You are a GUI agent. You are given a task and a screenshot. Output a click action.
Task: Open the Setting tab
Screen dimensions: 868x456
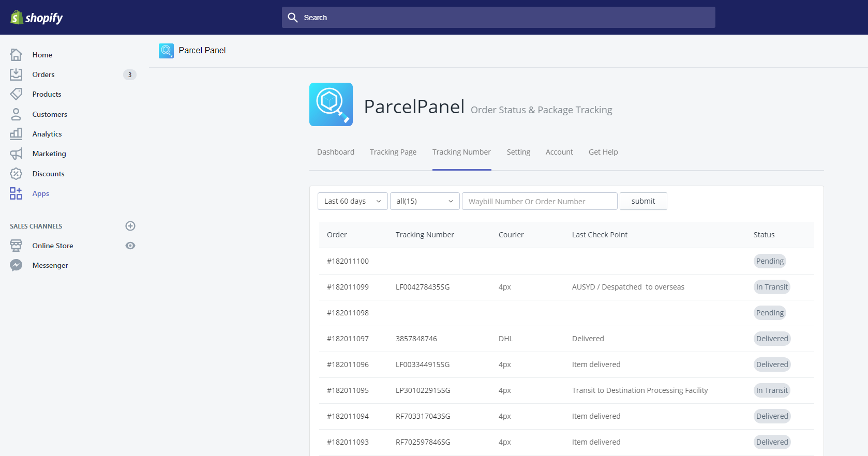518,152
